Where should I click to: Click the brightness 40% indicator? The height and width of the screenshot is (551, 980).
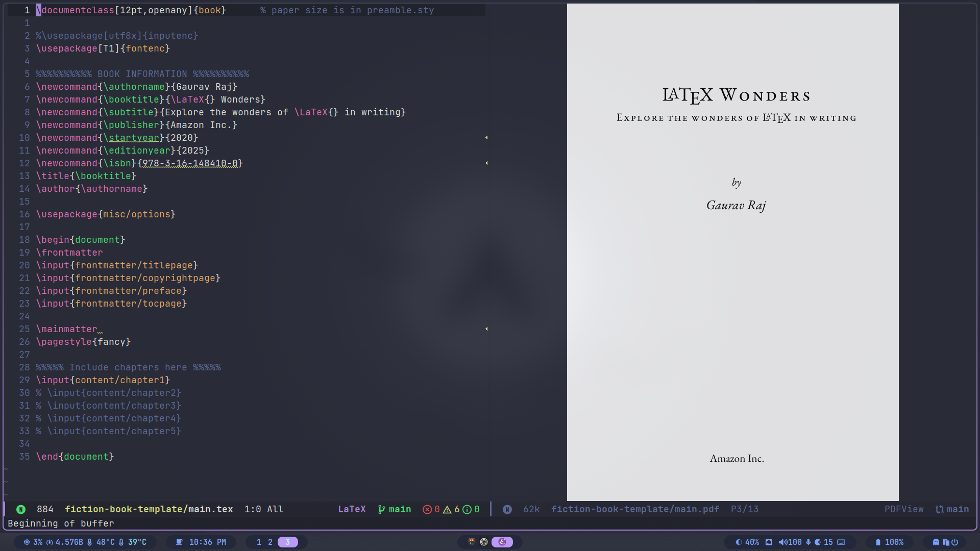click(x=747, y=542)
